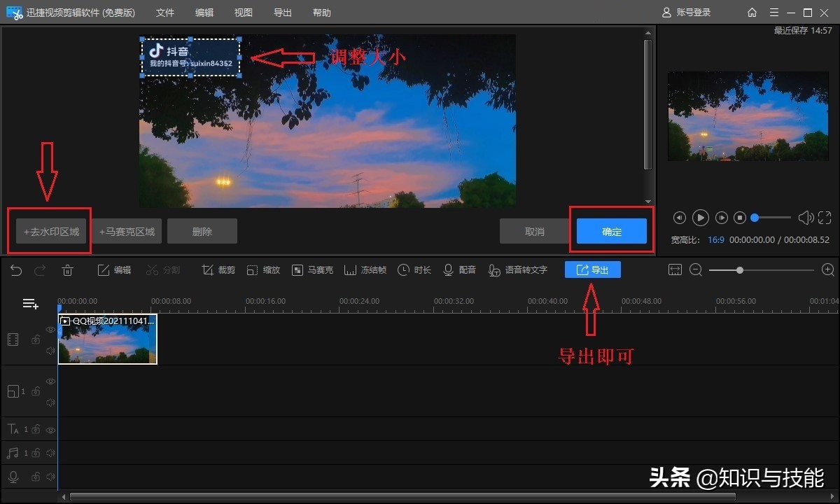Image resolution: width=840 pixels, height=504 pixels.
Task: Click the timeline zoom out minus icon
Action: pos(696,270)
